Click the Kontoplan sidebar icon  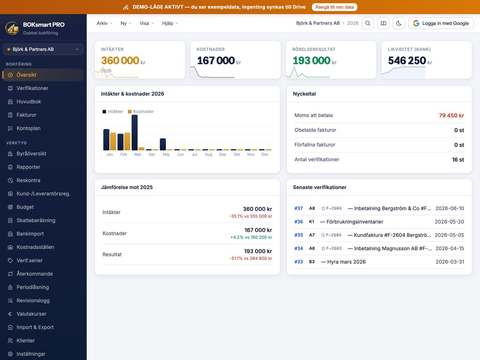coord(10,128)
